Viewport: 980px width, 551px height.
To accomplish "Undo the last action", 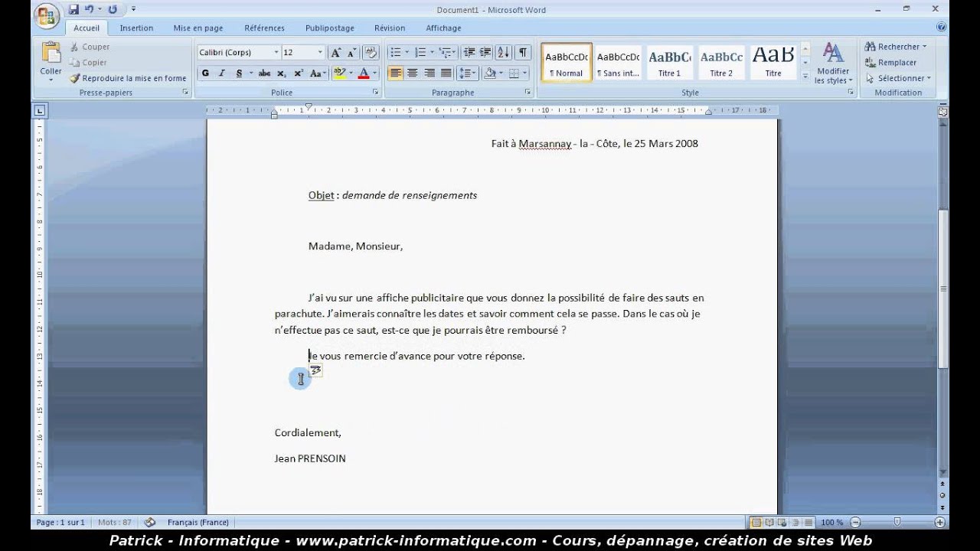I will pos(90,9).
